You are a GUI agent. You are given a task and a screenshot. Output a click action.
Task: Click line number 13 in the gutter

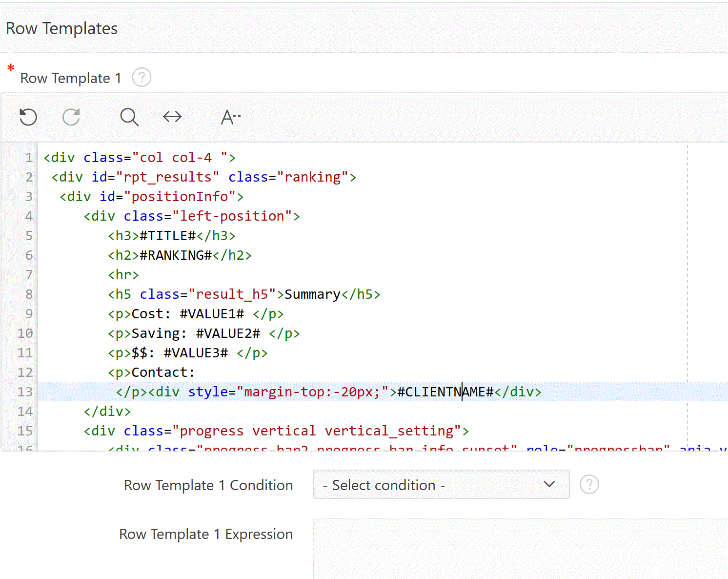coord(25,392)
